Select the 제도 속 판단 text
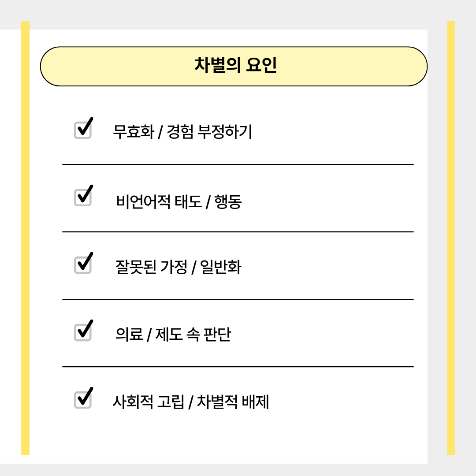 193,335
